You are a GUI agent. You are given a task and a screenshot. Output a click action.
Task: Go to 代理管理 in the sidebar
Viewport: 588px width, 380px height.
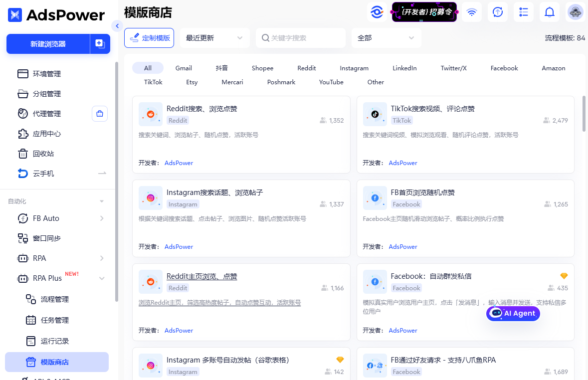click(46, 113)
